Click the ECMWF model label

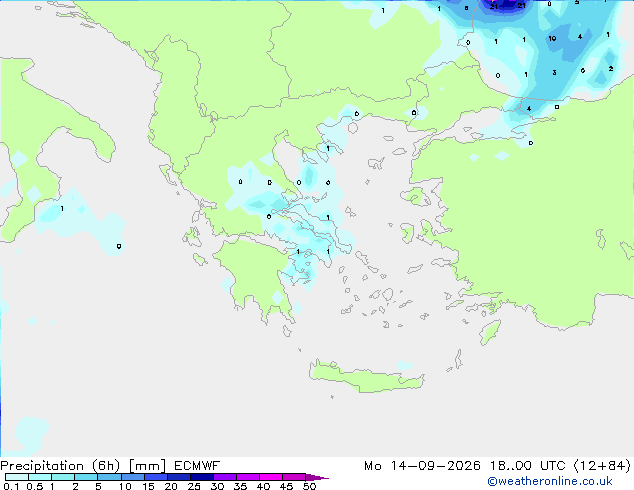pos(197,466)
